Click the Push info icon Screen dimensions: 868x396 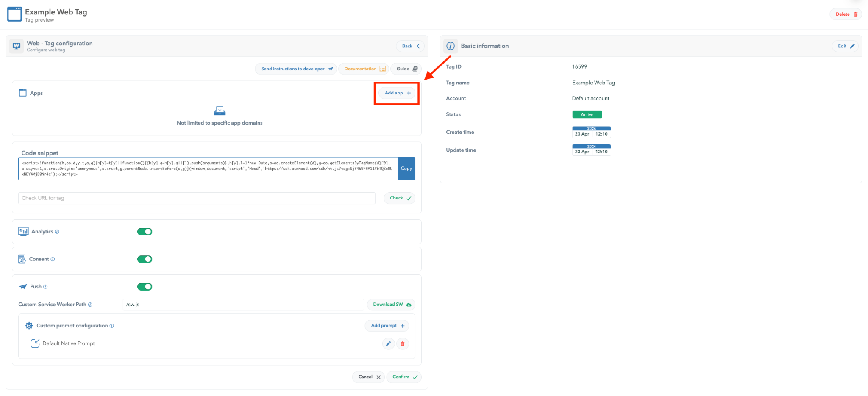coord(45,287)
